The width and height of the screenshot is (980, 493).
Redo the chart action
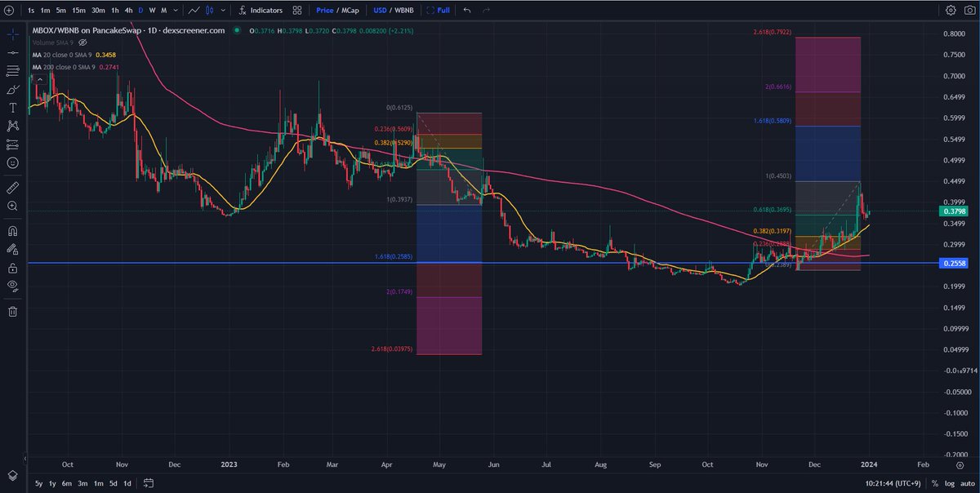pyautogui.click(x=487, y=11)
